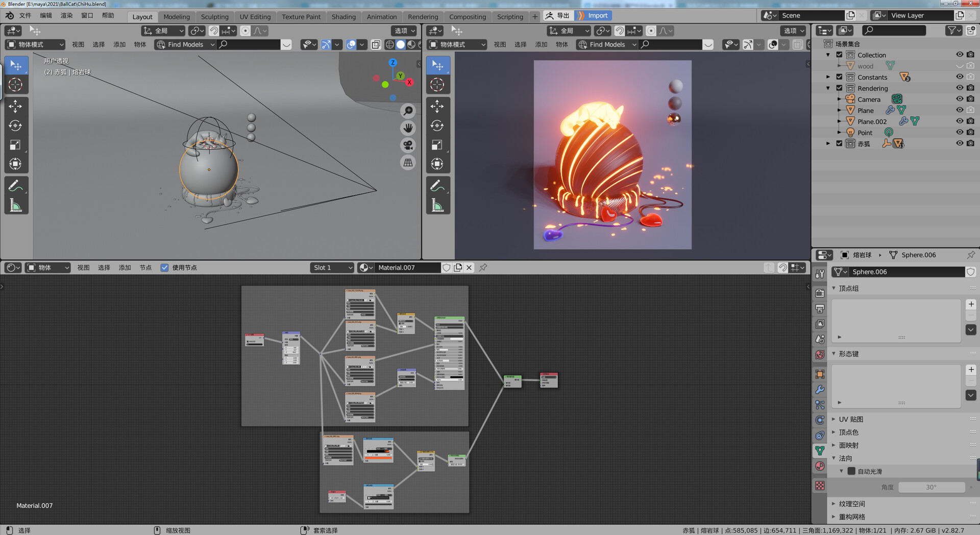Expand the Constants collection
980x535 pixels.
[828, 77]
